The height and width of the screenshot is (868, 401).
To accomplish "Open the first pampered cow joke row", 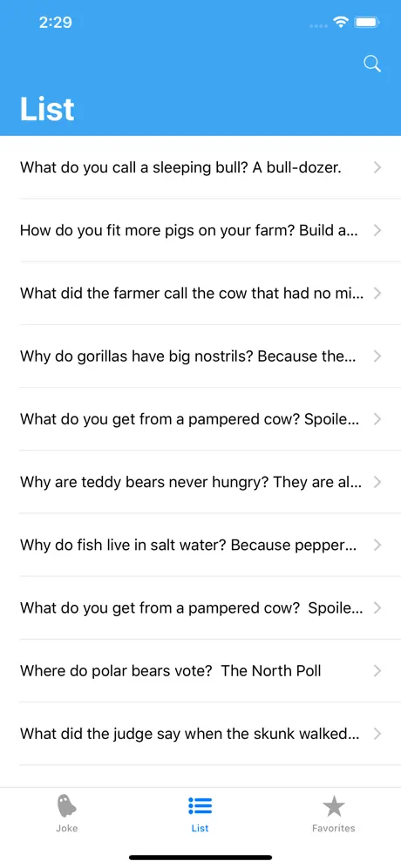I will [x=200, y=419].
